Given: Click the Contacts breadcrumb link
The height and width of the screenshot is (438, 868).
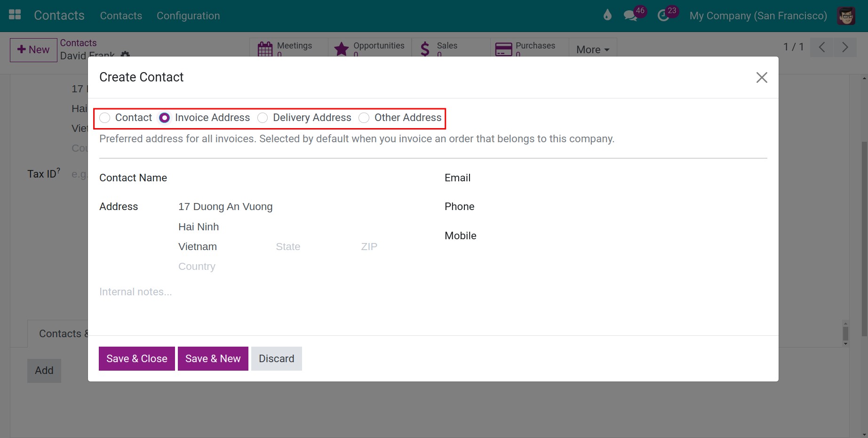Looking at the screenshot, I should [x=78, y=43].
